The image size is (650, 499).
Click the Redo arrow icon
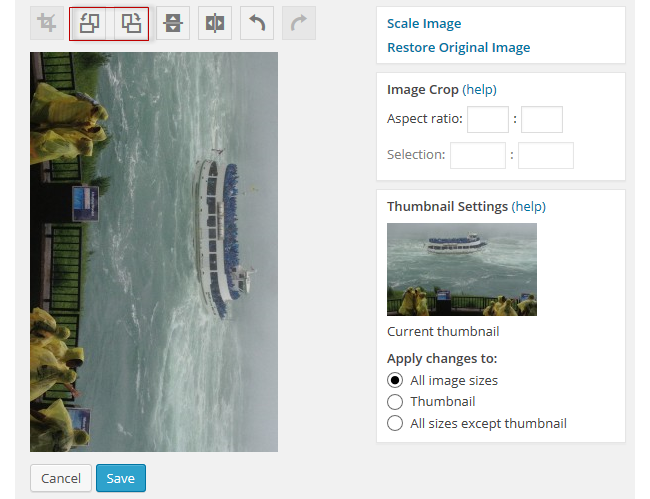(x=299, y=23)
